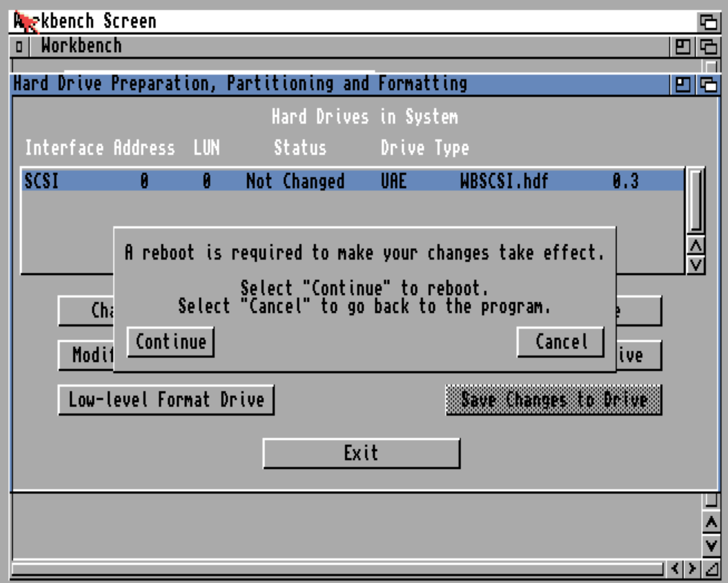Click drive list scroll down arrow
This screenshot has height=583, width=728.
tap(696, 265)
